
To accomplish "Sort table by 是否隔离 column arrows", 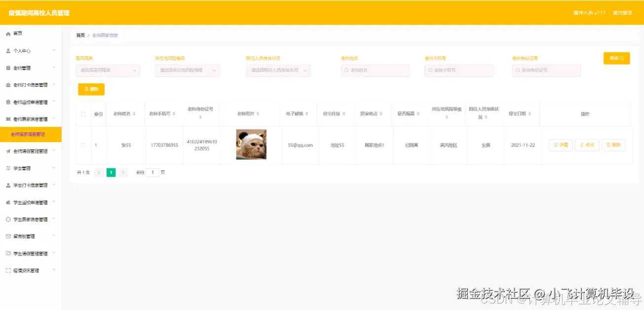I will [x=418, y=114].
